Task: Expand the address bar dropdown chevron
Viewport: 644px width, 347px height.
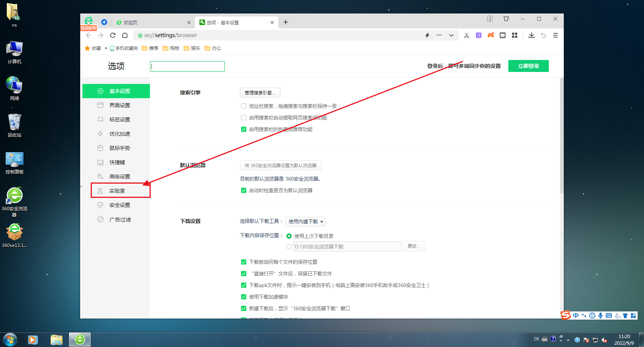Action: pos(451,35)
